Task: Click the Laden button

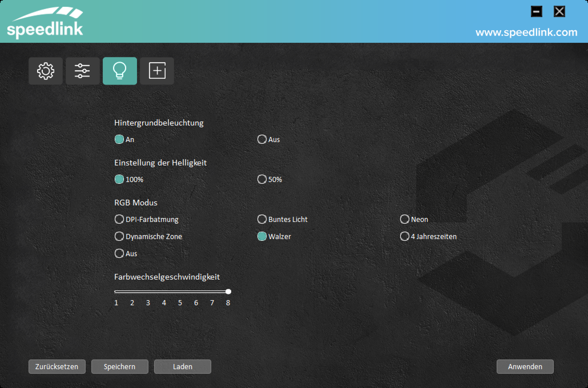Action: (182, 367)
